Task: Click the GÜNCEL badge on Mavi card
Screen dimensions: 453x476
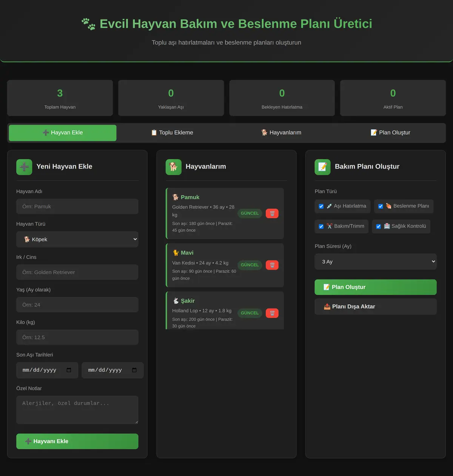Action: [x=250, y=265]
